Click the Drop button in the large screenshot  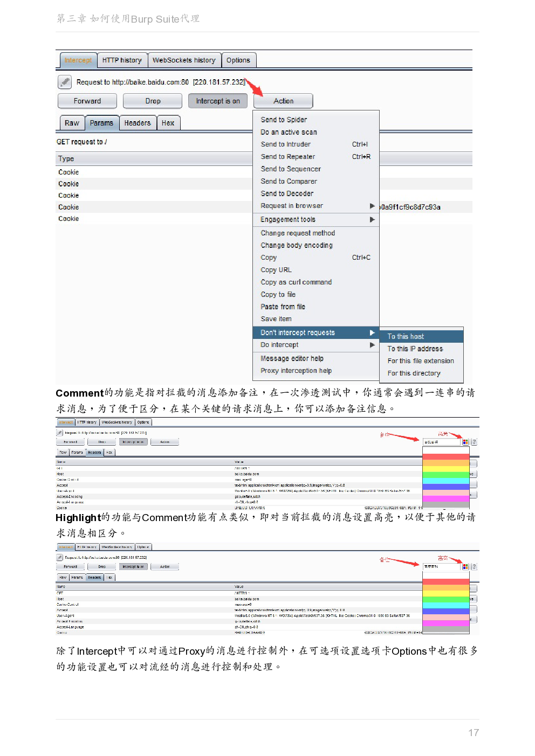tap(153, 101)
